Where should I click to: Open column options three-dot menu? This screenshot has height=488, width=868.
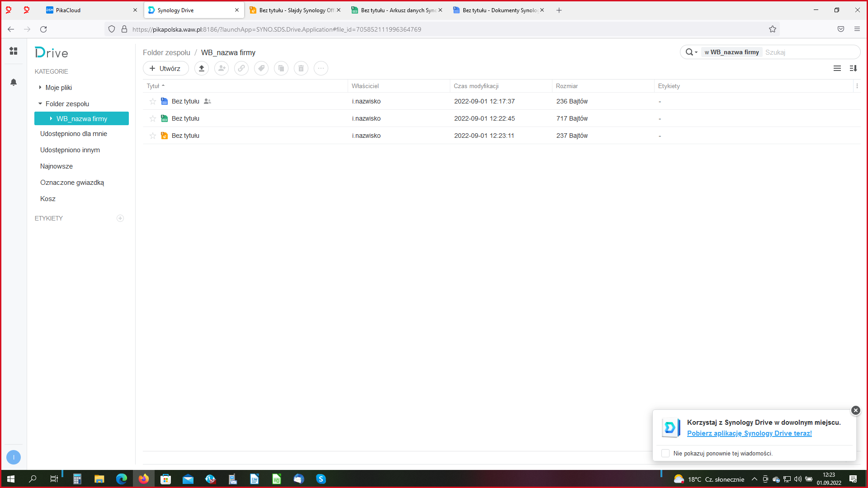click(857, 86)
